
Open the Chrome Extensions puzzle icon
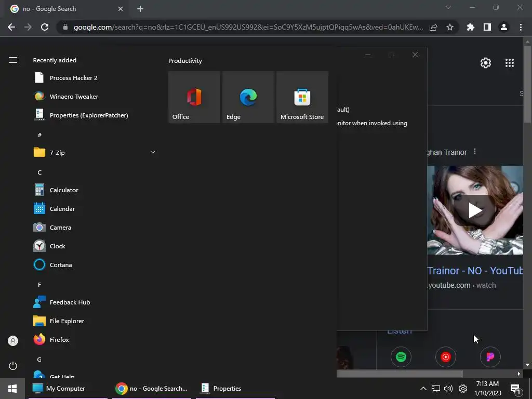[x=471, y=27]
